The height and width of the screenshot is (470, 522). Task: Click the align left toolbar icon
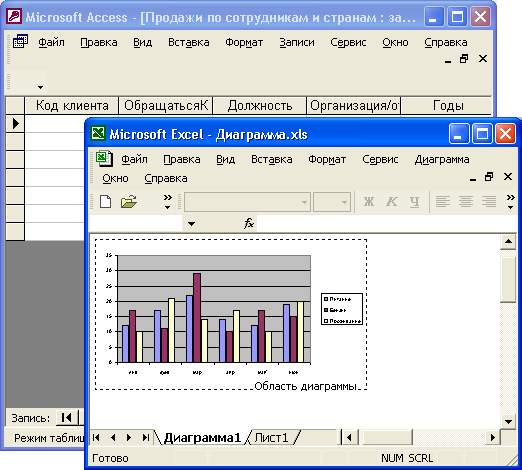pos(443,202)
